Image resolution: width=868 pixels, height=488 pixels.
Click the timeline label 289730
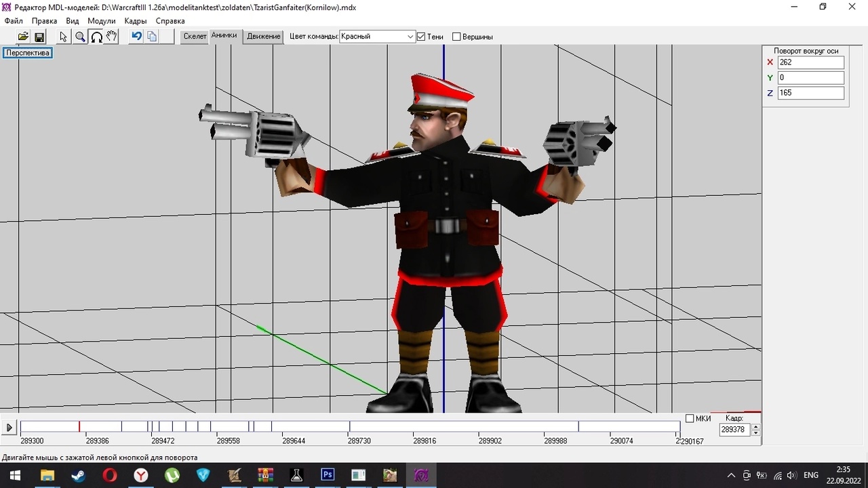[359, 441]
